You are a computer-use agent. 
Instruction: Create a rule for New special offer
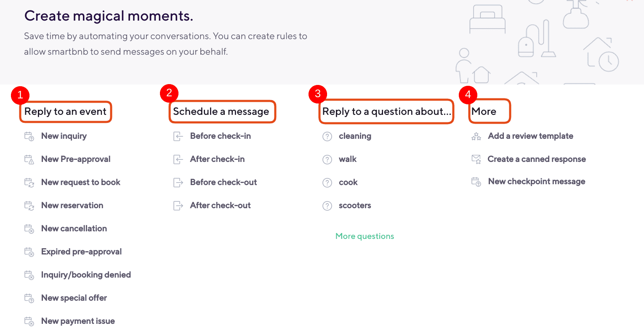74,298
